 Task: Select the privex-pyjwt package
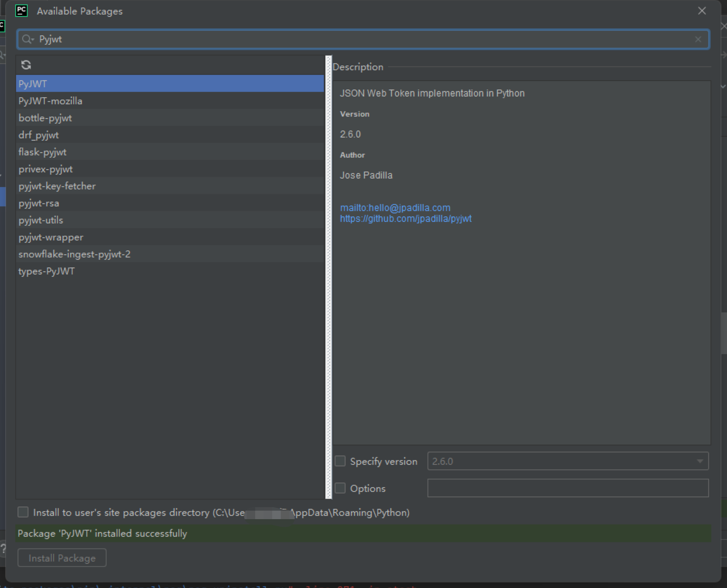tap(170, 169)
